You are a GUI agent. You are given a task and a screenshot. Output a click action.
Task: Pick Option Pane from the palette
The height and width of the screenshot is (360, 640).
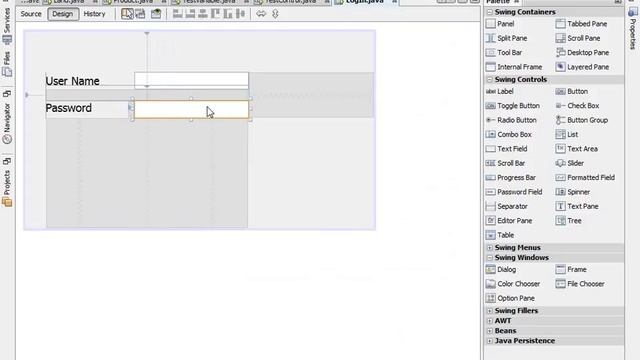[x=510, y=298]
